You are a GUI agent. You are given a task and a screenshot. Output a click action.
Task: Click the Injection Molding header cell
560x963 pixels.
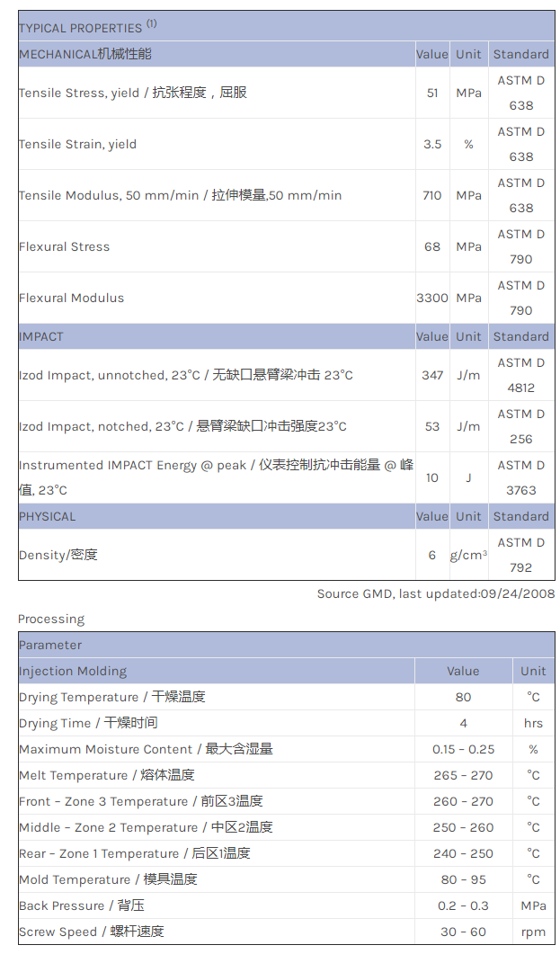[73, 671]
